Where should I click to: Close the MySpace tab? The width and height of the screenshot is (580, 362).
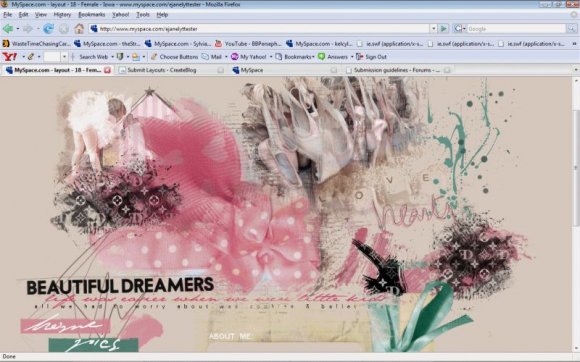coord(334,70)
